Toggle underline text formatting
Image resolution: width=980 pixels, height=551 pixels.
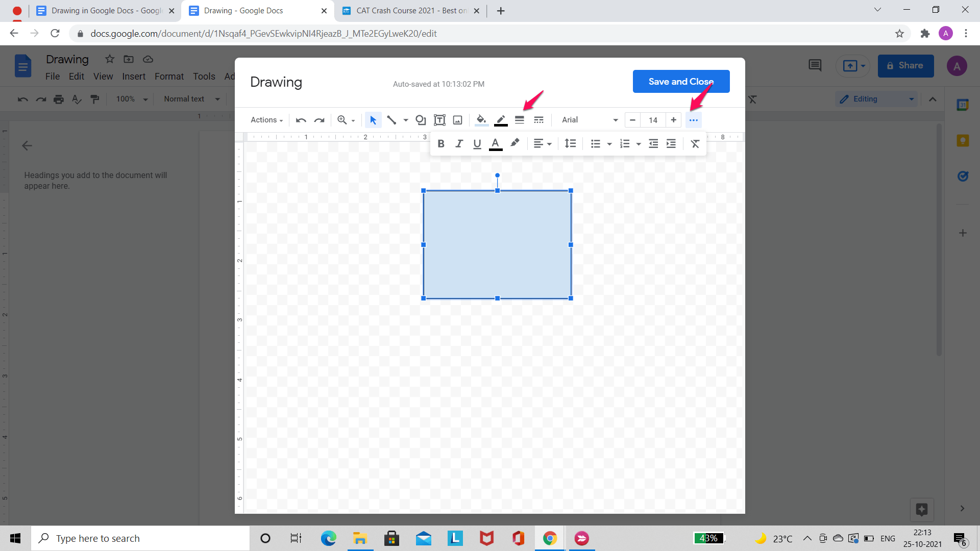click(x=476, y=143)
